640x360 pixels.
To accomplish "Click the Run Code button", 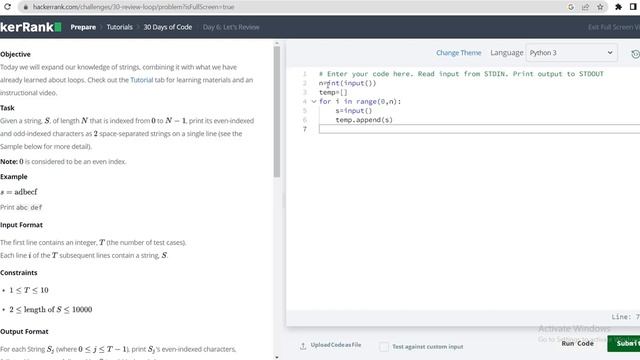I will click(x=578, y=343).
